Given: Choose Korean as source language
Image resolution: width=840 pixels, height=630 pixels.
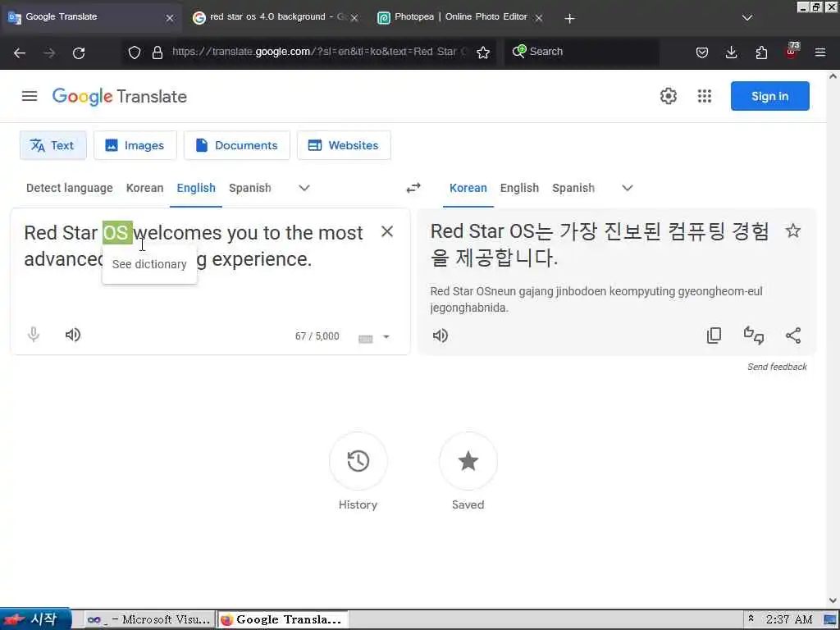Looking at the screenshot, I should tap(144, 188).
